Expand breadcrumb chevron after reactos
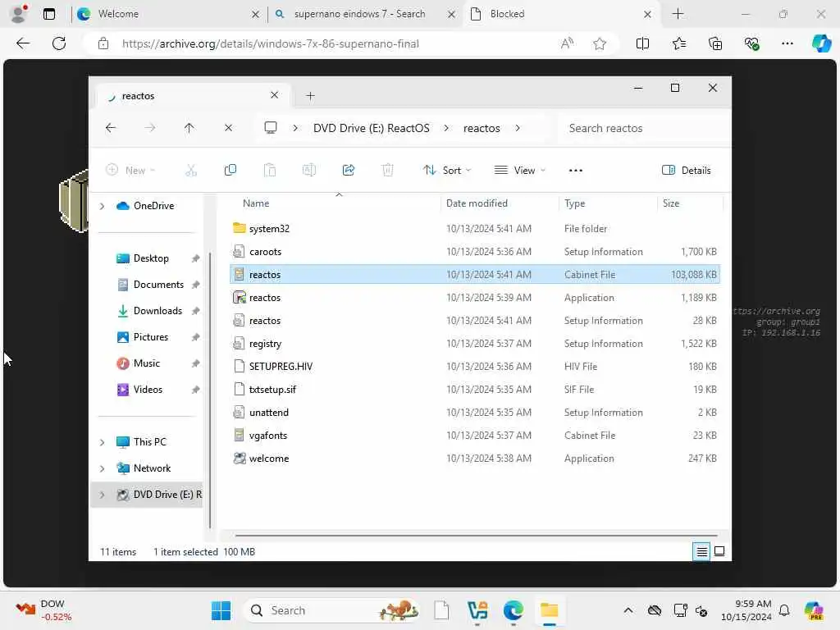Screen dimensions: 840x630 point(518,128)
